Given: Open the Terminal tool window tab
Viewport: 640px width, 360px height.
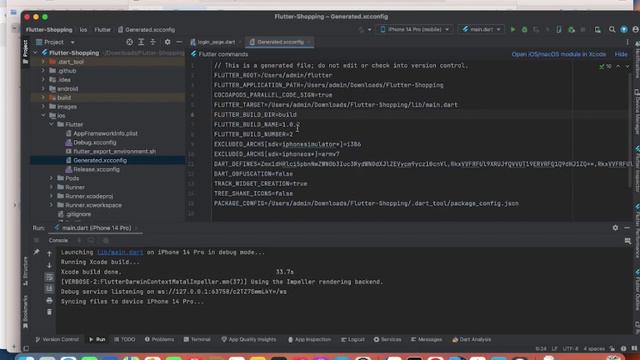Looking at the screenshot, I should [197, 340].
